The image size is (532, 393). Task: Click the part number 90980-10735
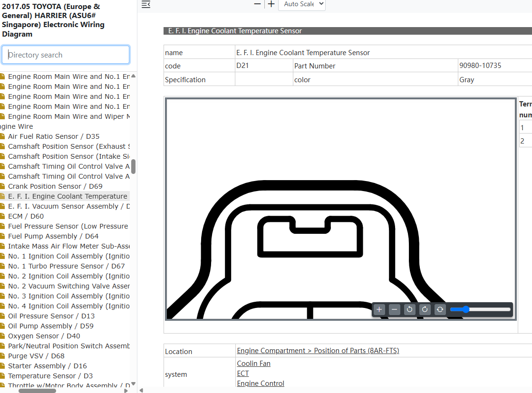[480, 66]
